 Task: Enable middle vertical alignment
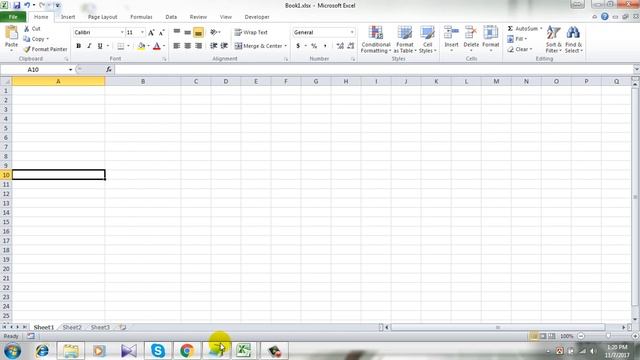[x=187, y=32]
